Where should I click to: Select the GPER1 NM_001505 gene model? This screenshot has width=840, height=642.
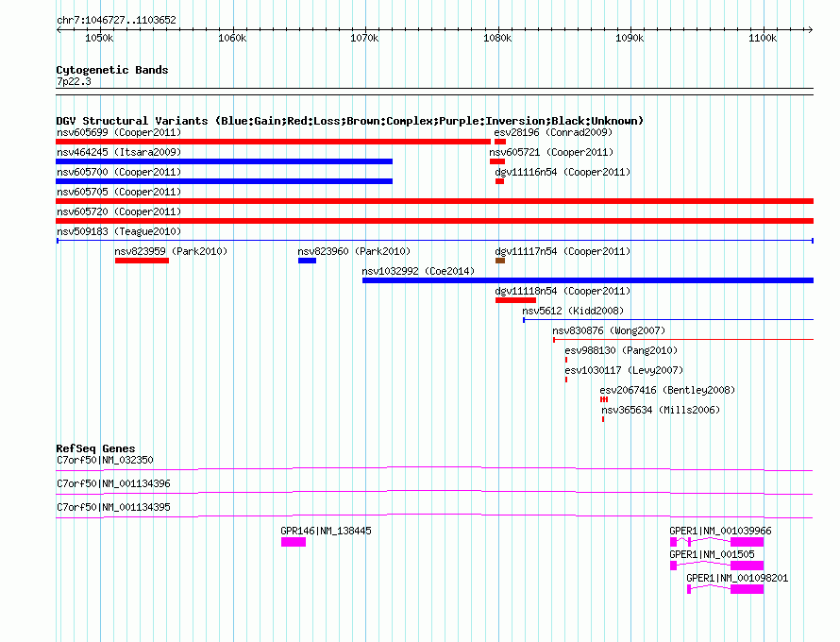(716, 566)
